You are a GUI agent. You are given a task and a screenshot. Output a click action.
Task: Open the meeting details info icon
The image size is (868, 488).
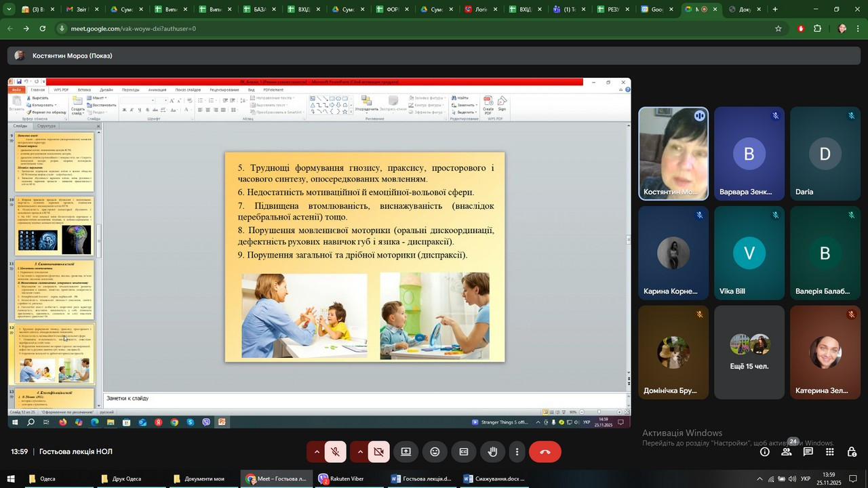[764, 451]
